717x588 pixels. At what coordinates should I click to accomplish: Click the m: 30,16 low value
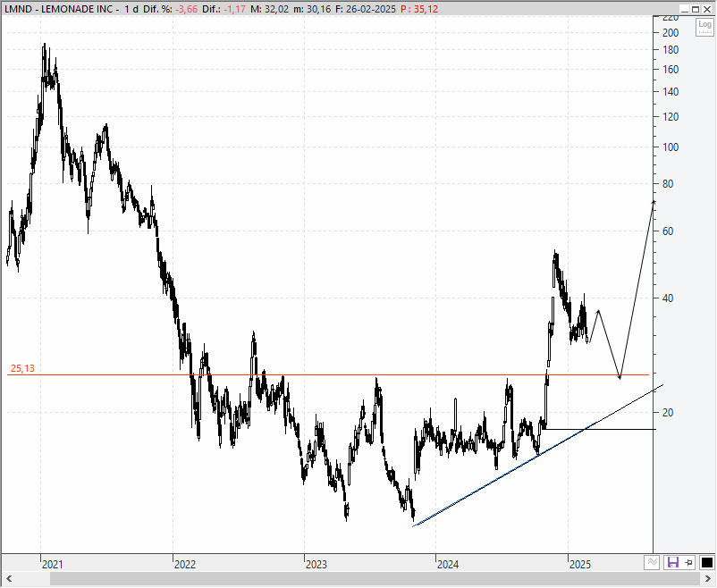(x=312, y=9)
